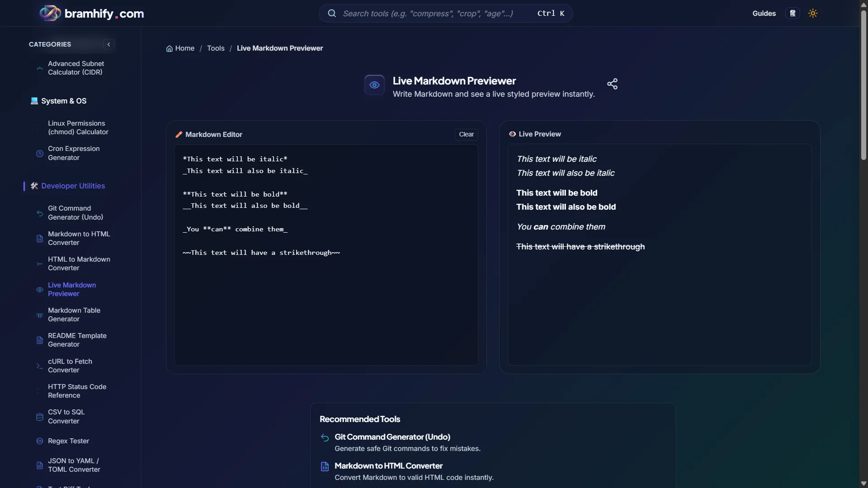Click the language icon next to Guides
This screenshot has height=488, width=868.
click(x=793, y=13)
